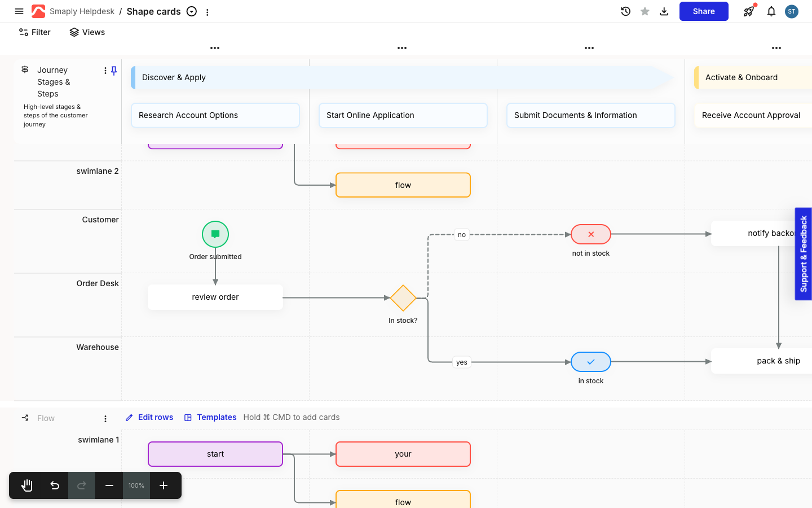Viewport: 812px width, 508px height.
Task: Open column options above Research Account Options
Action: coord(215,48)
